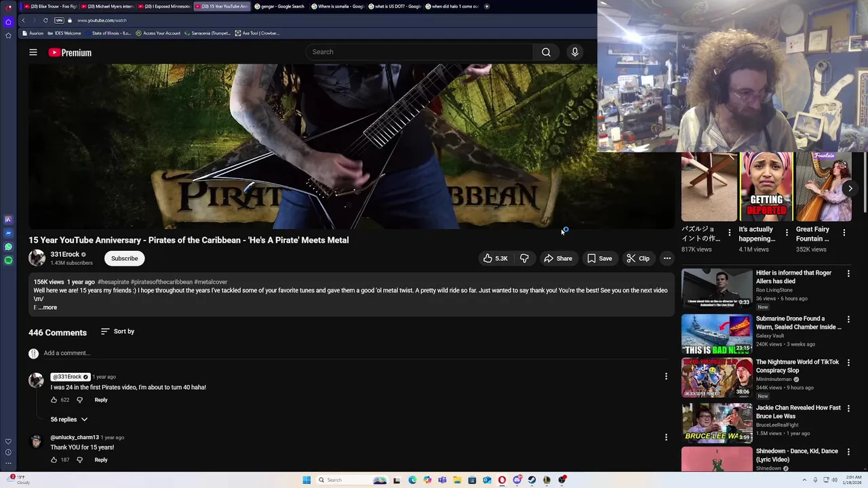The height and width of the screenshot is (488, 868).
Task: Save the video to a playlist
Action: coord(599,258)
